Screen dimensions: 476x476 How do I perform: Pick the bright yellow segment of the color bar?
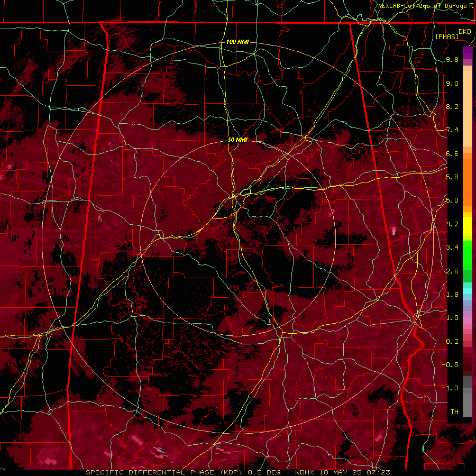[467, 226]
